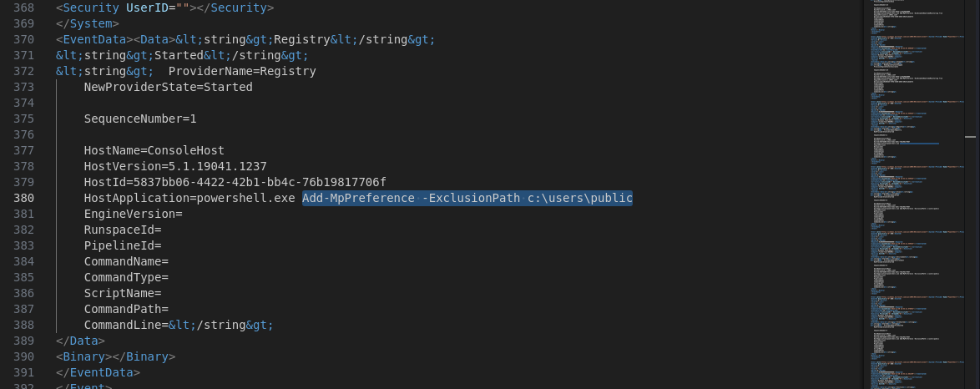Click line number 380 in the gutter

coord(23,198)
